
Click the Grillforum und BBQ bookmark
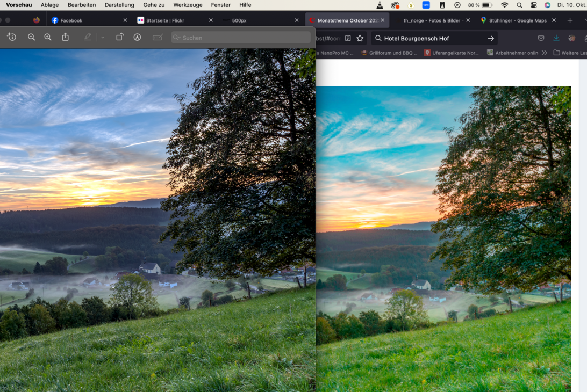[389, 53]
